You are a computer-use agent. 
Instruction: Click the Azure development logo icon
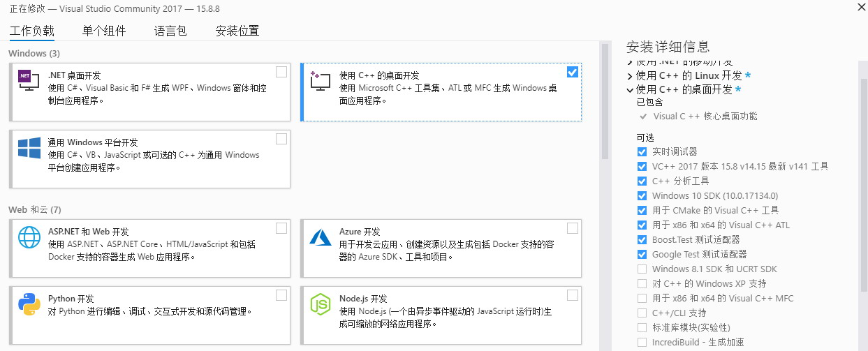tap(320, 238)
